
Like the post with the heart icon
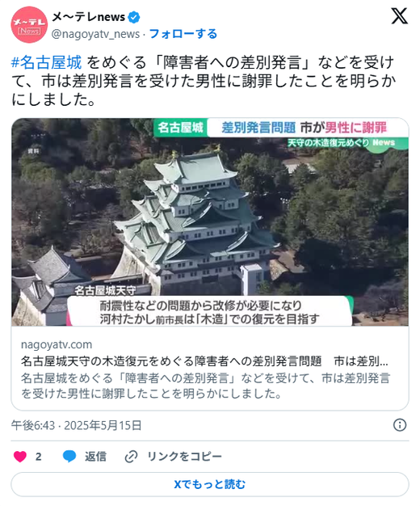click(x=20, y=457)
